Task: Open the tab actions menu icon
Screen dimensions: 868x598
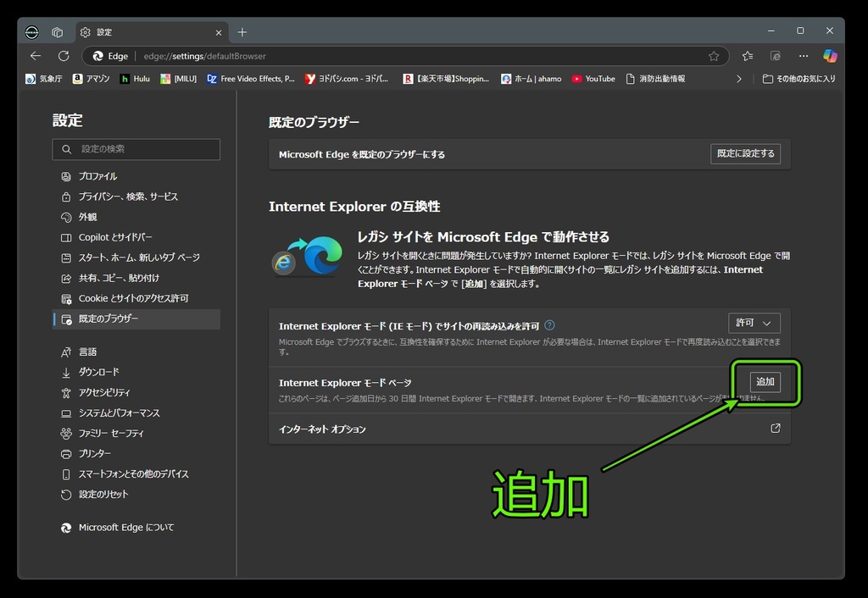Action: click(58, 33)
